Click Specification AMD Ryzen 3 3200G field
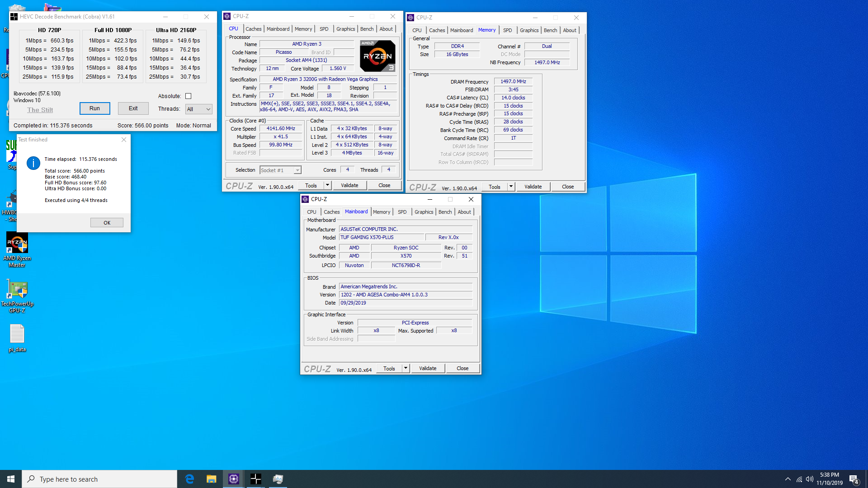This screenshot has width=868, height=488. (x=328, y=79)
